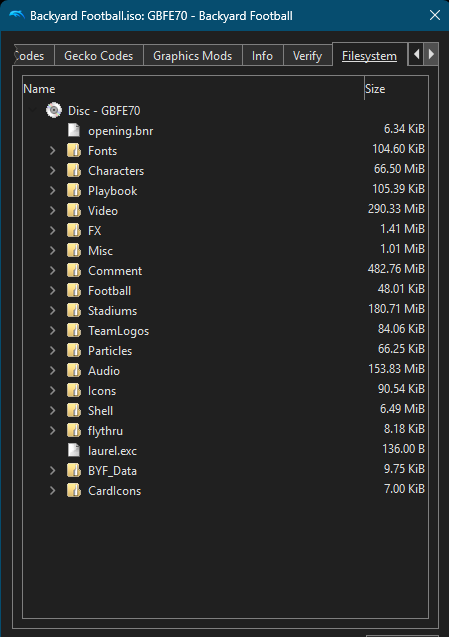This screenshot has height=637, width=449.
Task: Expand the Shell folder tree node
Action: (x=52, y=410)
